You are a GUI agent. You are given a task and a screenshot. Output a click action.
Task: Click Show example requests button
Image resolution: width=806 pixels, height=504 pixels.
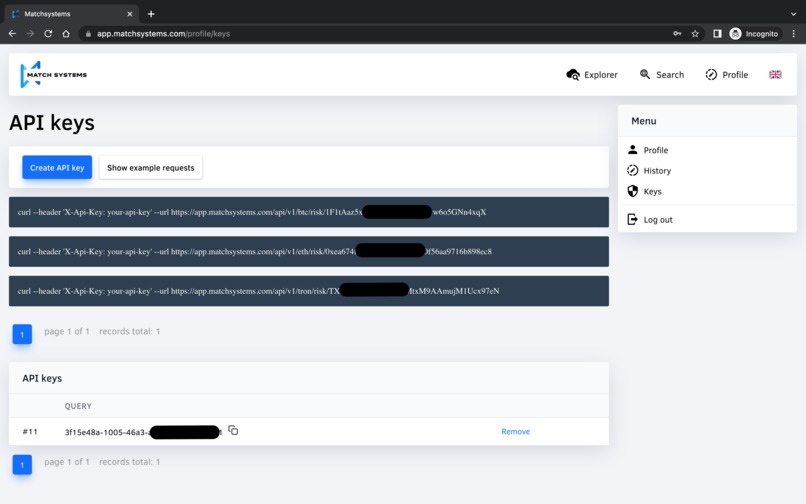[x=151, y=168]
